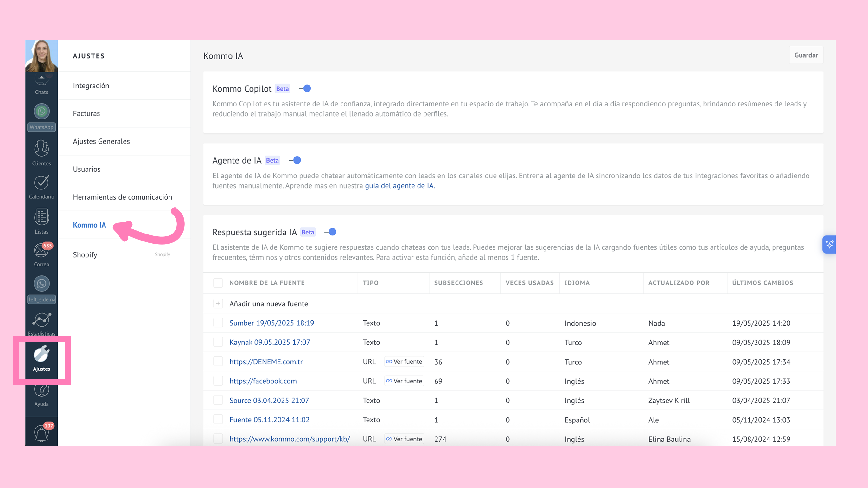Open the Clientes sidebar icon
The width and height of the screenshot is (868, 488).
(x=41, y=148)
